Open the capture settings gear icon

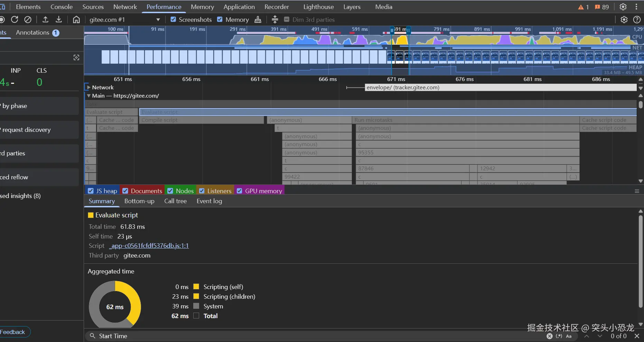pos(624,20)
